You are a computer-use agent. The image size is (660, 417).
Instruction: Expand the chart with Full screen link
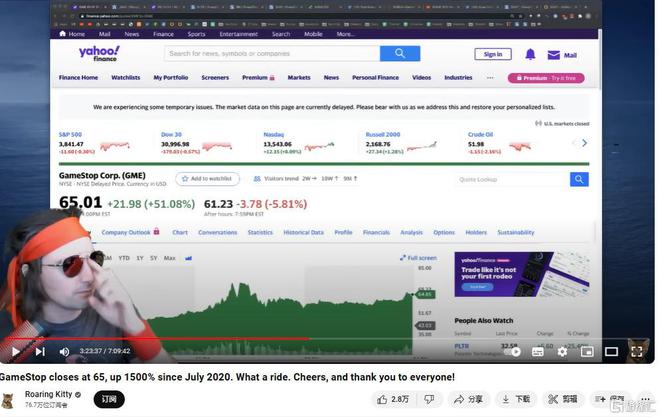(418, 258)
